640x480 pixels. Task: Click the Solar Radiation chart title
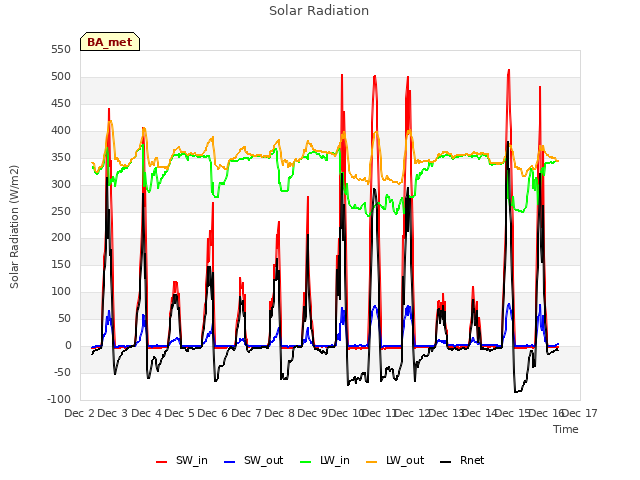tap(319, 11)
